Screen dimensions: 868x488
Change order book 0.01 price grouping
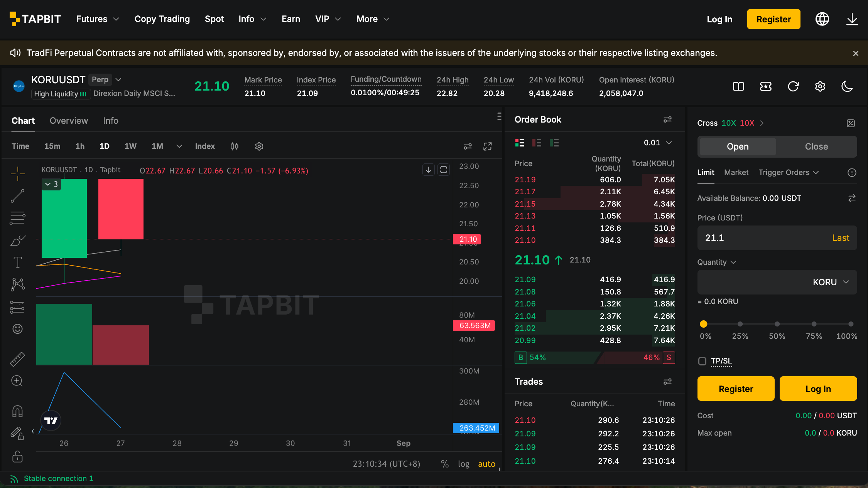point(658,143)
